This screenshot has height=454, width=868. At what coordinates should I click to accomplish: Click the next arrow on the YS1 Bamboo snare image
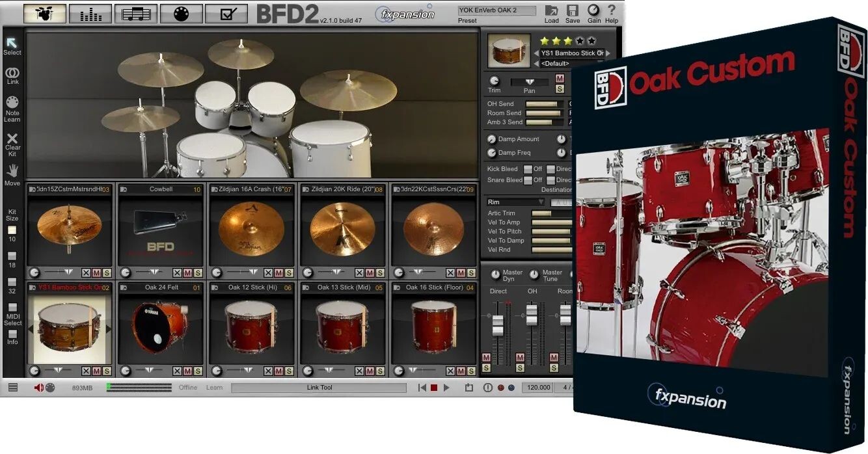pos(109,329)
